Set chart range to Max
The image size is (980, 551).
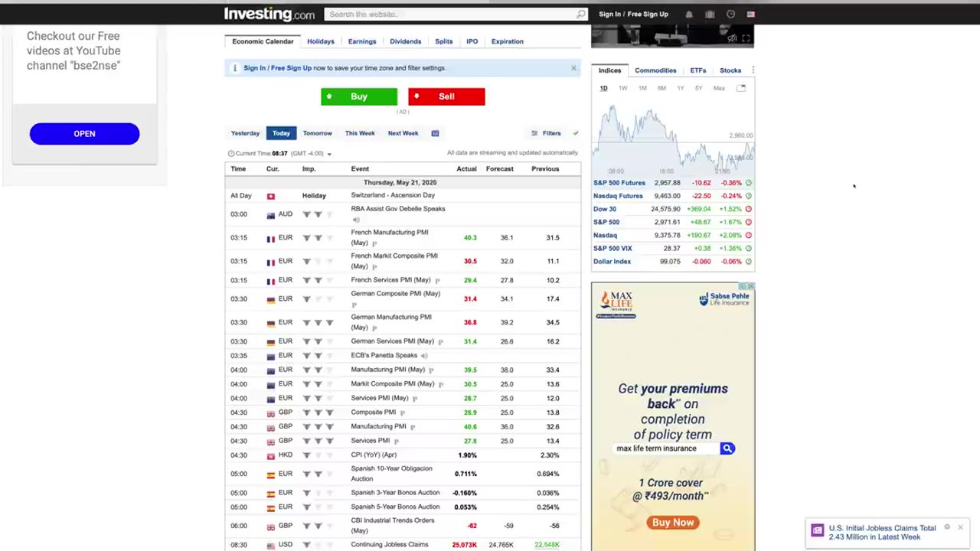click(719, 88)
